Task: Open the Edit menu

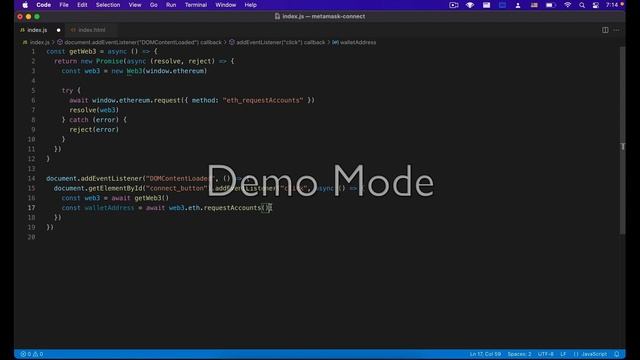Action: [x=82, y=5]
